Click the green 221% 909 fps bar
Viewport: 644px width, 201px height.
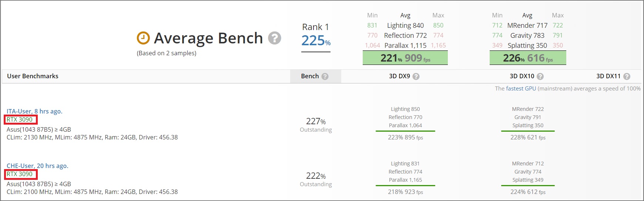pos(405,58)
